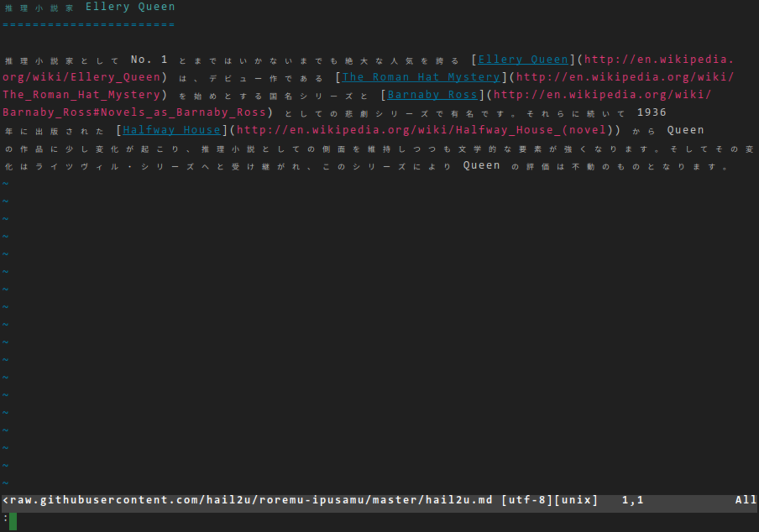Click the '[utf-8]' encoding indicator
Image resolution: width=759 pixels, height=532 pixels.
click(x=527, y=501)
